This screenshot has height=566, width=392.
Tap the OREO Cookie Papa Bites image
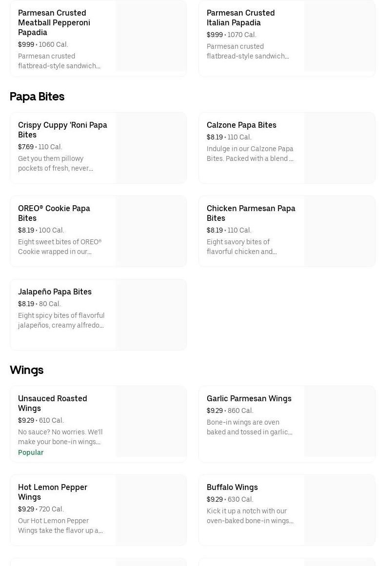(x=151, y=232)
